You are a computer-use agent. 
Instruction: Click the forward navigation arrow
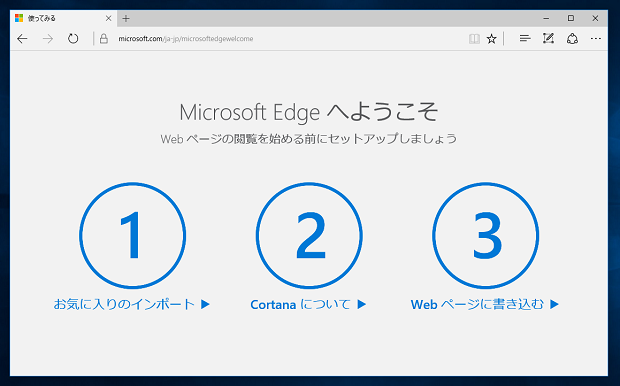(48, 39)
